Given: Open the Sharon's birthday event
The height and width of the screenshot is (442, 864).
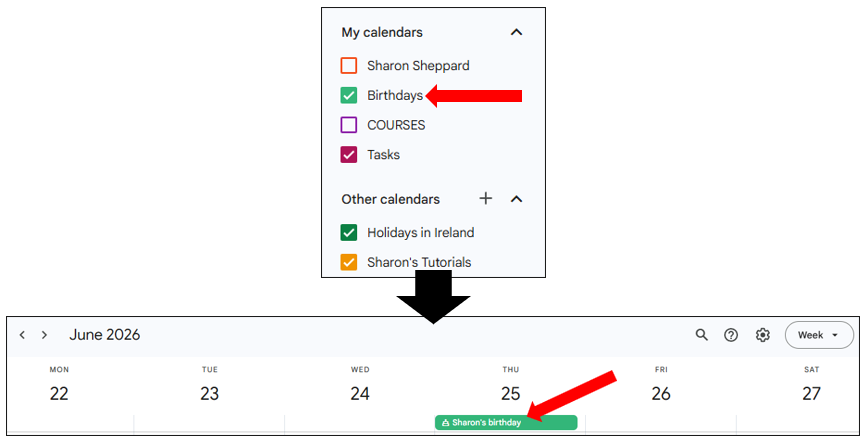Looking at the screenshot, I should click(x=506, y=423).
